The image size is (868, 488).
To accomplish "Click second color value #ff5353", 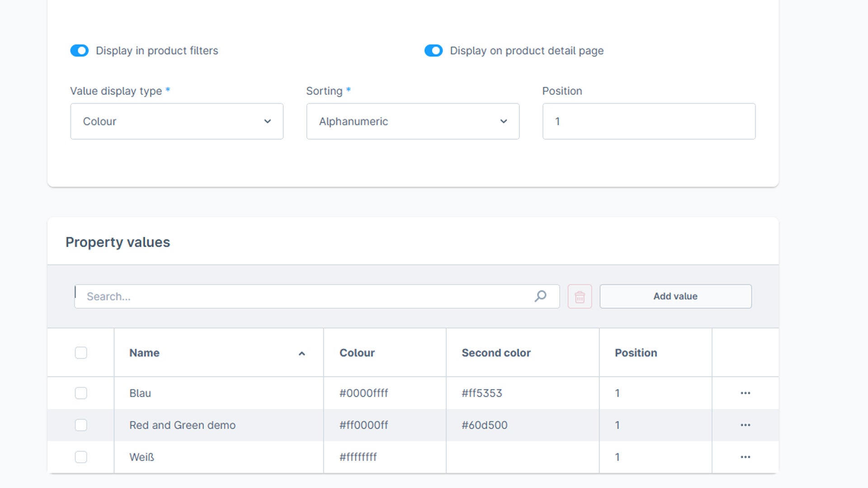I will tap(482, 393).
